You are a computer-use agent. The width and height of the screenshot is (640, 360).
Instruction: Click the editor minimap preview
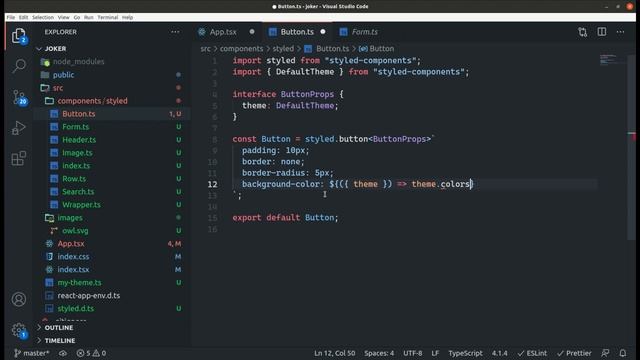click(612, 60)
